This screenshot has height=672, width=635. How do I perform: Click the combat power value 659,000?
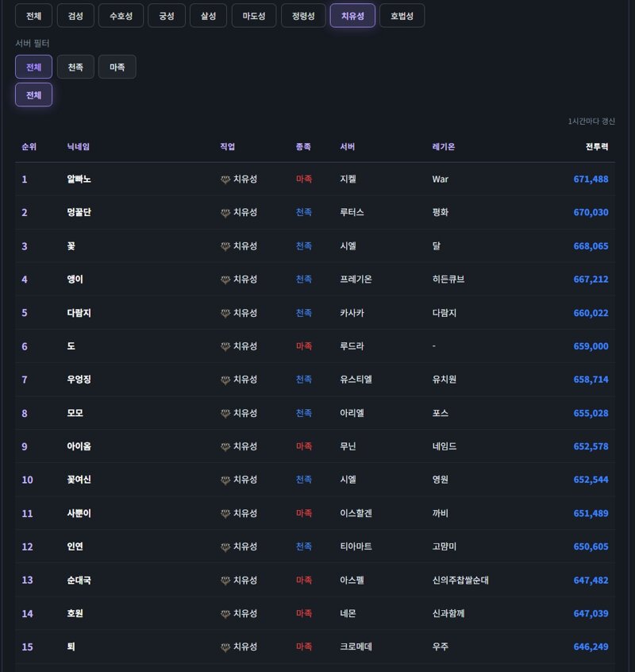click(x=591, y=346)
